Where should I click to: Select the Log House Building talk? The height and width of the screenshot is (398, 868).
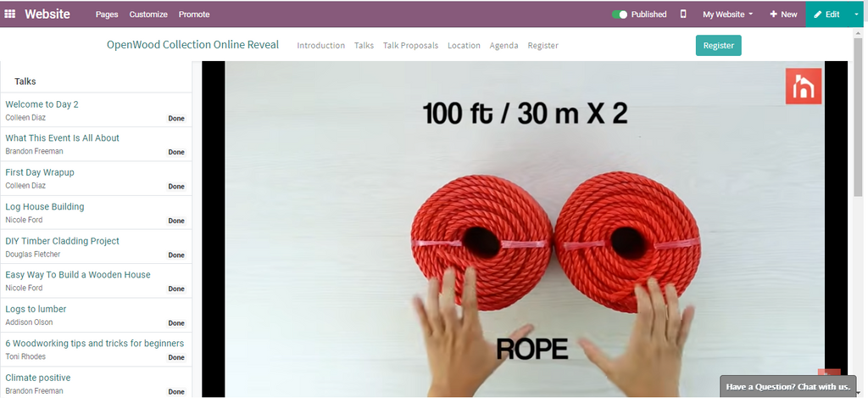(96, 213)
